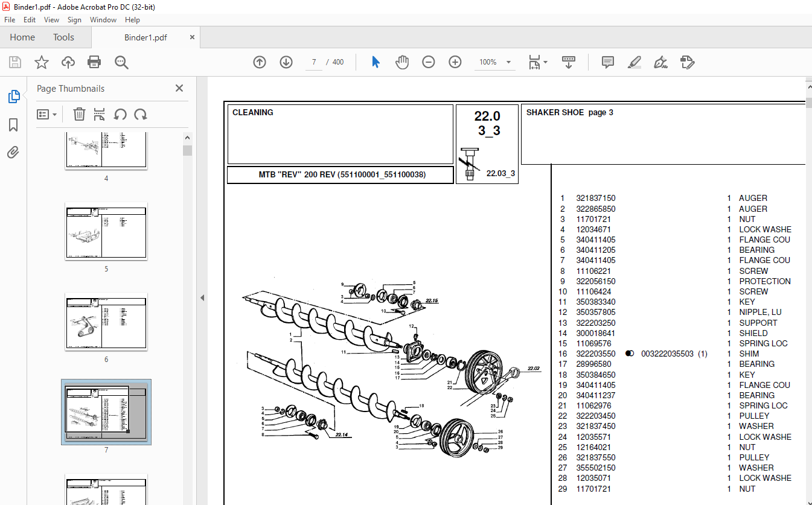
Task: Open the File menu
Action: click(10, 20)
